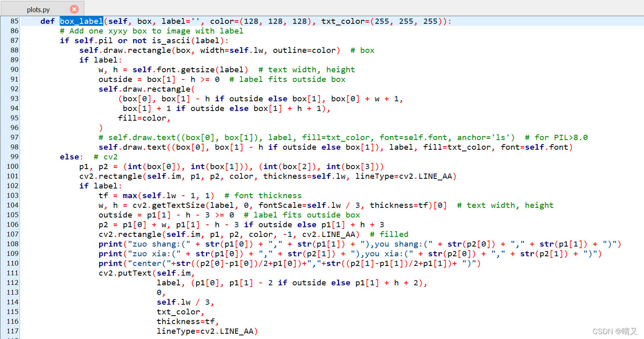Click 'cv2.putText(self.im,' on line 111
The width and height of the screenshot is (644, 339).
pyautogui.click(x=147, y=273)
